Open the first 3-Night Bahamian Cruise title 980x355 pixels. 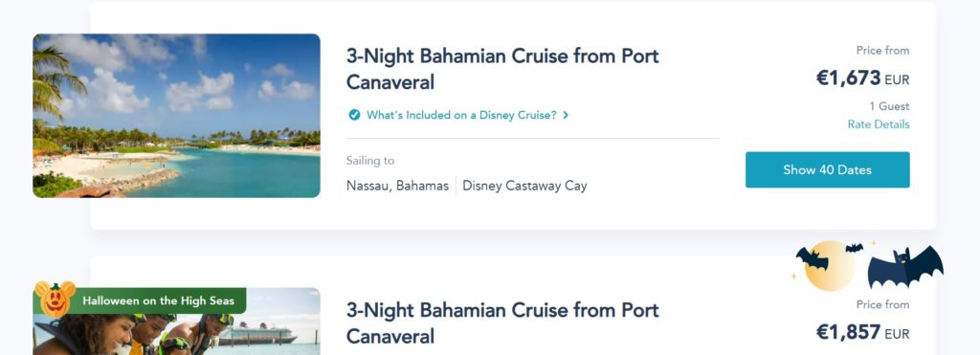[x=502, y=69]
